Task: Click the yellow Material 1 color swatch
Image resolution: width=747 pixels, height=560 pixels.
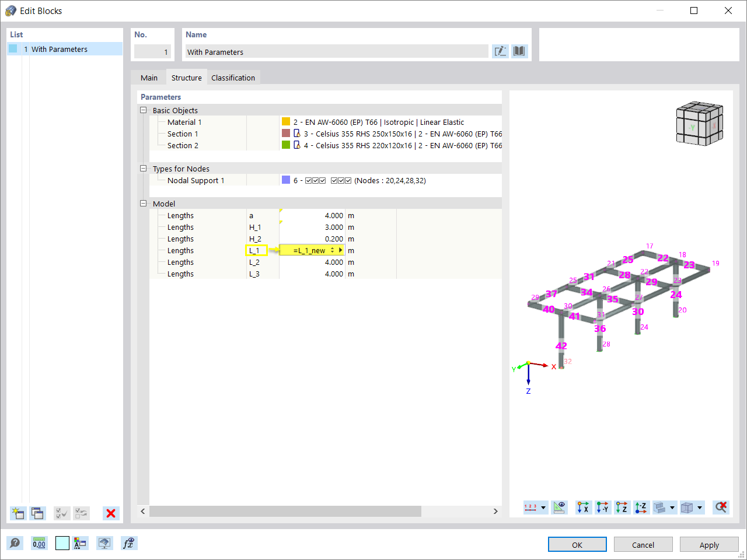Action: click(x=285, y=121)
